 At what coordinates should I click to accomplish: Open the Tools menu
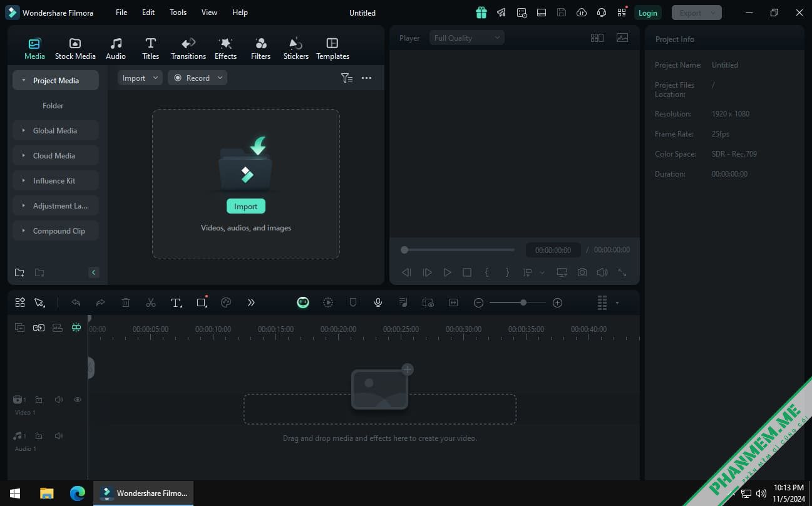tap(178, 13)
